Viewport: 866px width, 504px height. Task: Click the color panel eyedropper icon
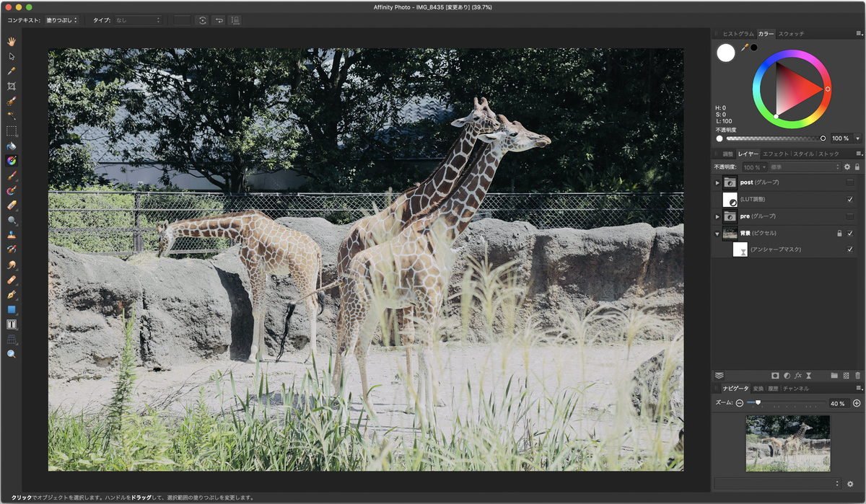[745, 48]
